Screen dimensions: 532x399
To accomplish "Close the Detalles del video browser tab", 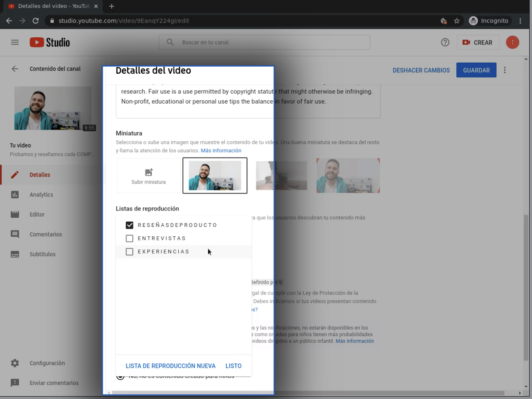I will coord(96,6).
